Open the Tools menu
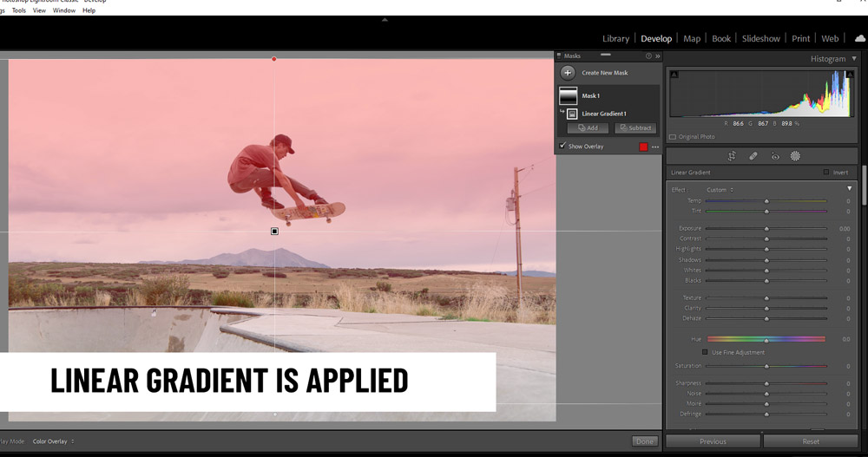 pyautogui.click(x=19, y=10)
